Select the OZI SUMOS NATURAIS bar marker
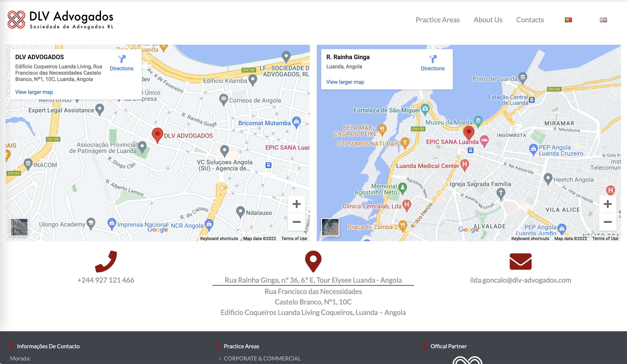Viewport: 627px width, 364px height. pos(405,144)
